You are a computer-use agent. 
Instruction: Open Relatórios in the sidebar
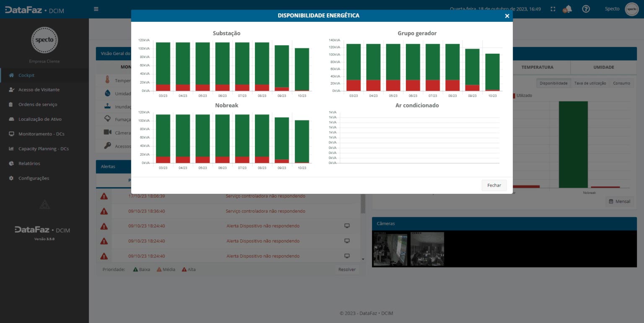29,164
